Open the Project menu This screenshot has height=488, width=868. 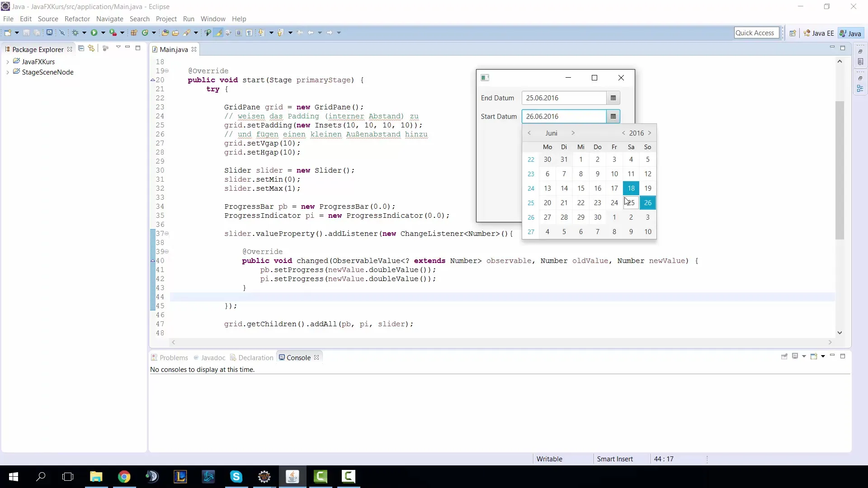coord(166,19)
